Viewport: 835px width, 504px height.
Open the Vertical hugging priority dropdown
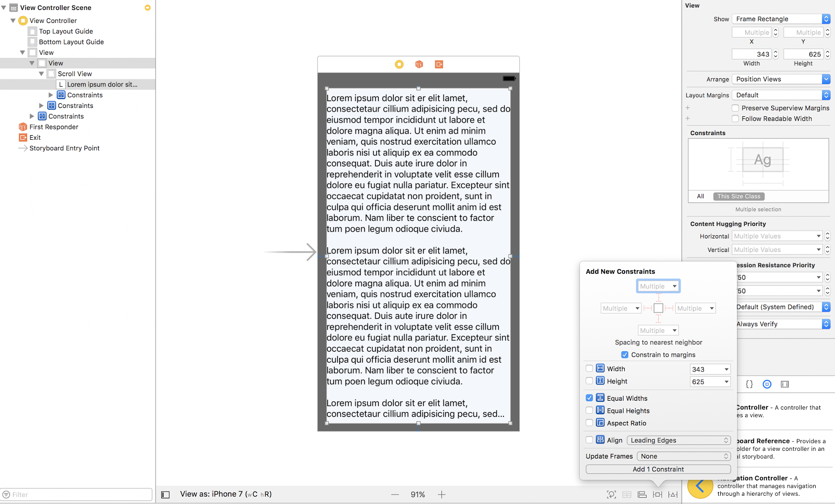pos(777,250)
